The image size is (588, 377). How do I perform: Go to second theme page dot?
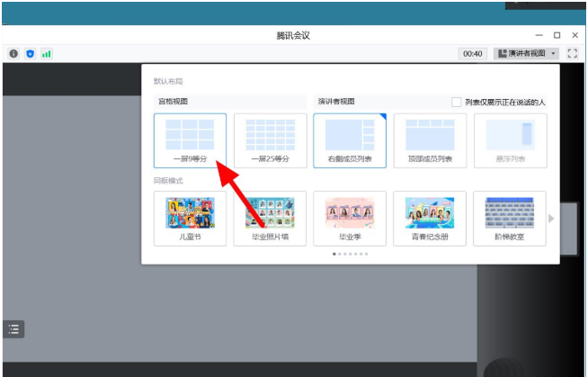pos(340,254)
